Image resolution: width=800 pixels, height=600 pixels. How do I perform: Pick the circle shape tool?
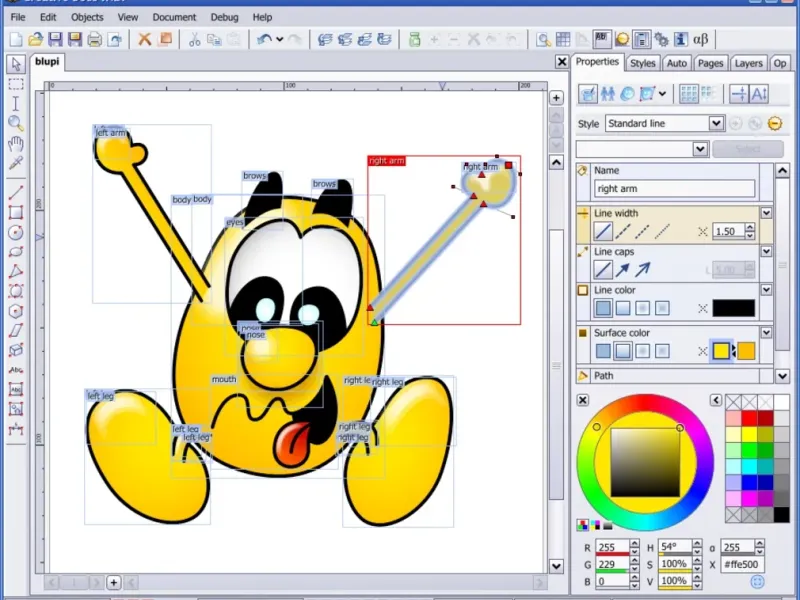click(x=16, y=232)
